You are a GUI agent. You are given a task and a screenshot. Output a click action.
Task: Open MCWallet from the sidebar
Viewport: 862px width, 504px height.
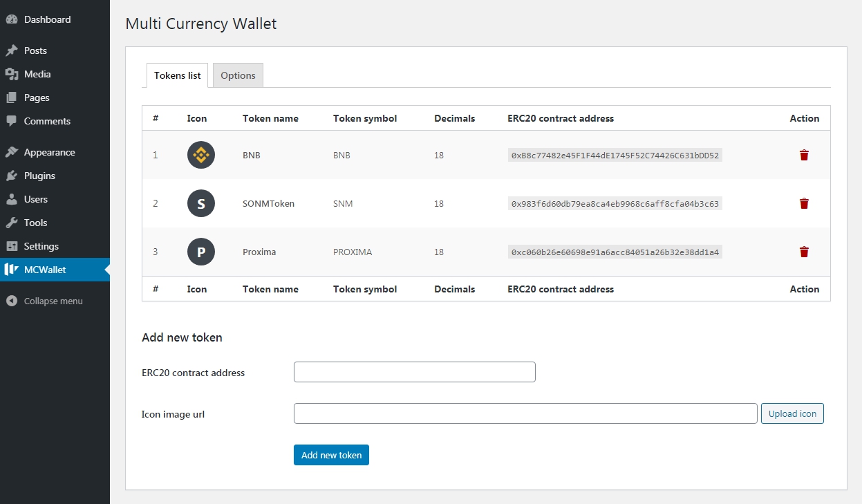pyautogui.click(x=41, y=270)
